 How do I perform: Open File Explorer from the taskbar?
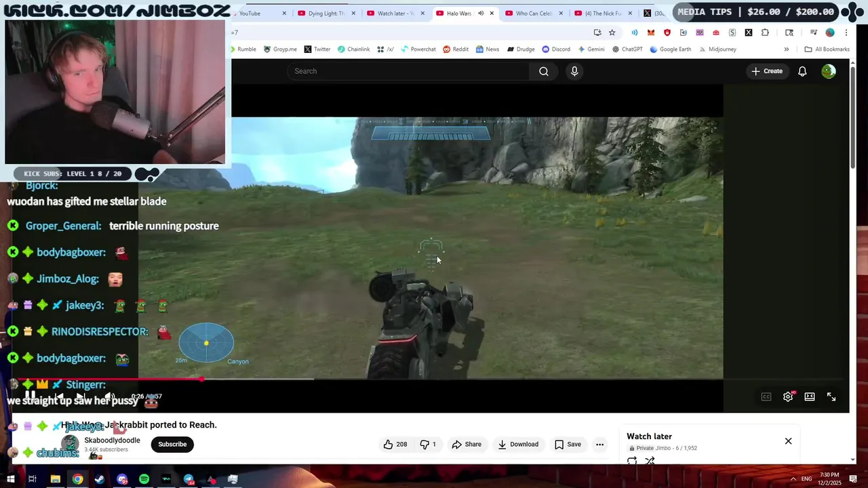[56, 479]
